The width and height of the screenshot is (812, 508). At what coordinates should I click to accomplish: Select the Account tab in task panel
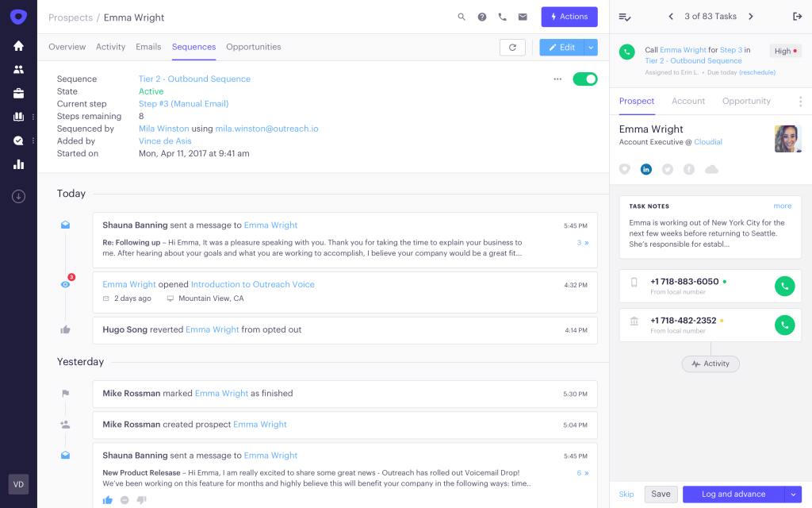tap(688, 101)
